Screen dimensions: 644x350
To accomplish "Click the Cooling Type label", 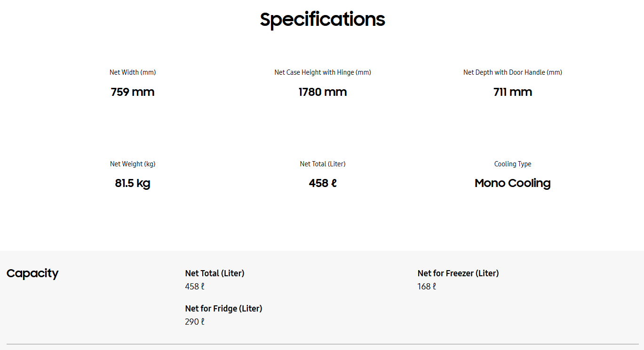I will 513,164.
